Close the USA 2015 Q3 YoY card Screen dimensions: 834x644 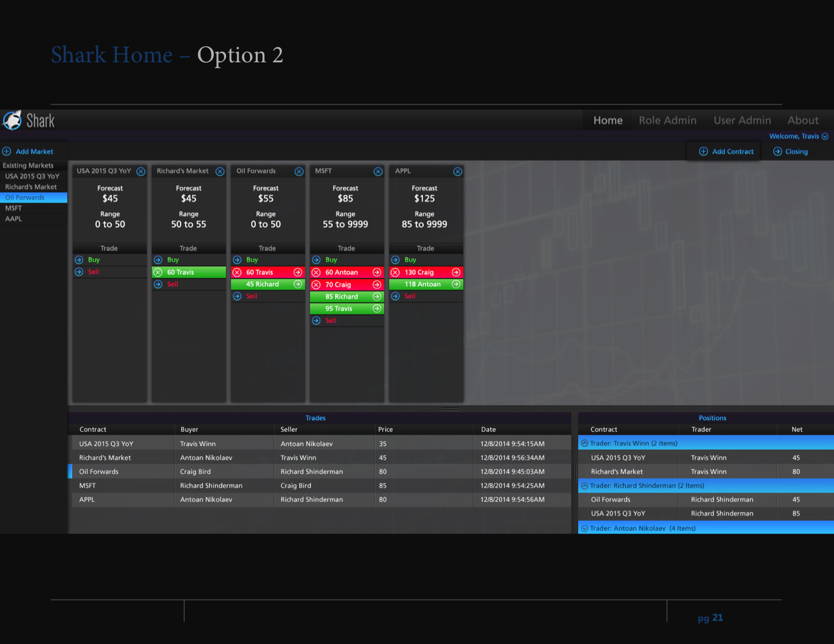click(x=141, y=171)
